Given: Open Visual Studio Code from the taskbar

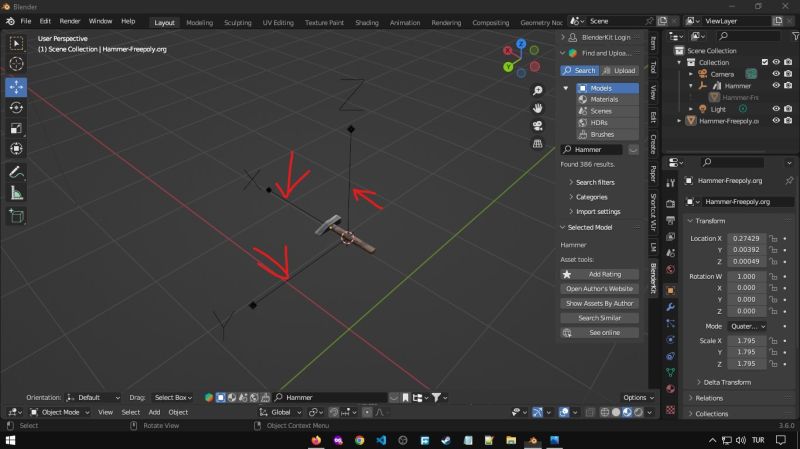Looking at the screenshot, I should [x=381, y=440].
